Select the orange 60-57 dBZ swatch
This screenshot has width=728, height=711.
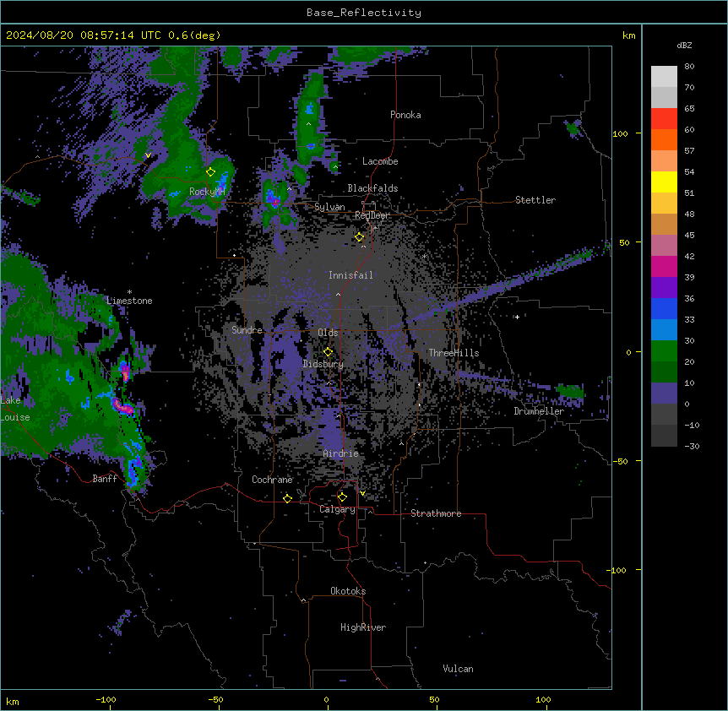(x=664, y=139)
